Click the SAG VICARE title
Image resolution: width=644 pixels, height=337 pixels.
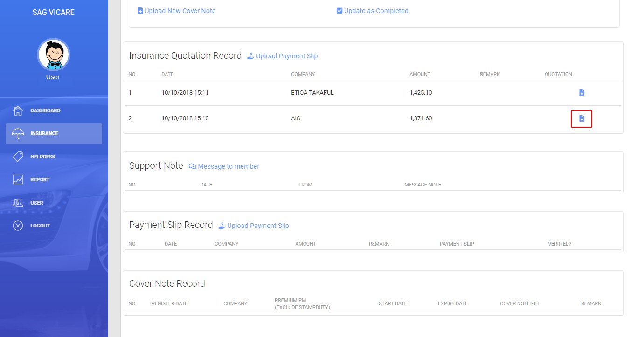point(54,12)
